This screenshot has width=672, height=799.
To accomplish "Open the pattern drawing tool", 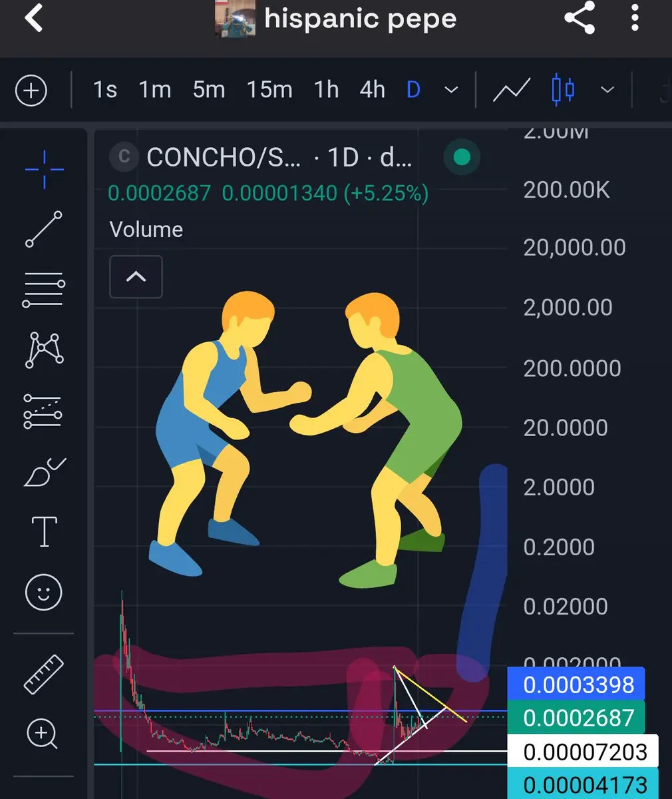I will pyautogui.click(x=44, y=350).
